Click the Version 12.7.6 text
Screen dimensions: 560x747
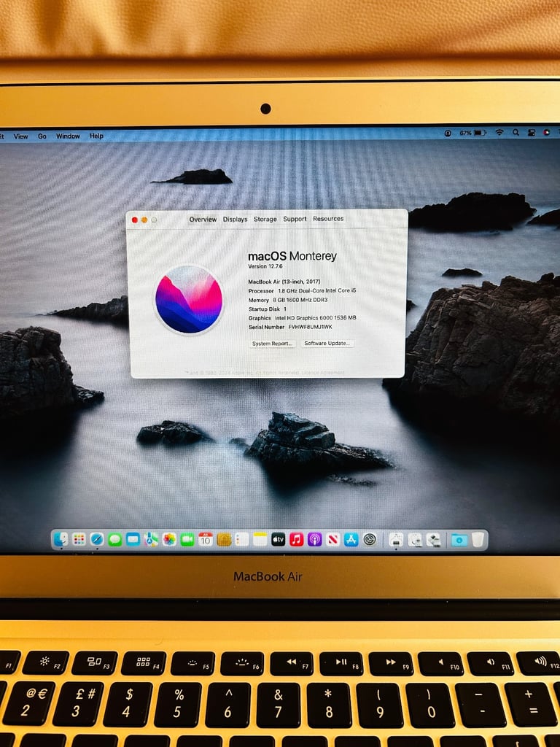click(265, 266)
